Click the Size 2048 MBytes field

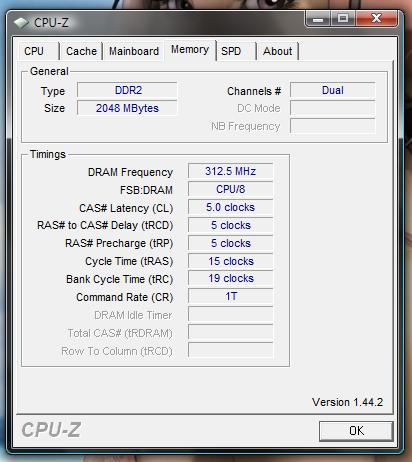[127, 108]
